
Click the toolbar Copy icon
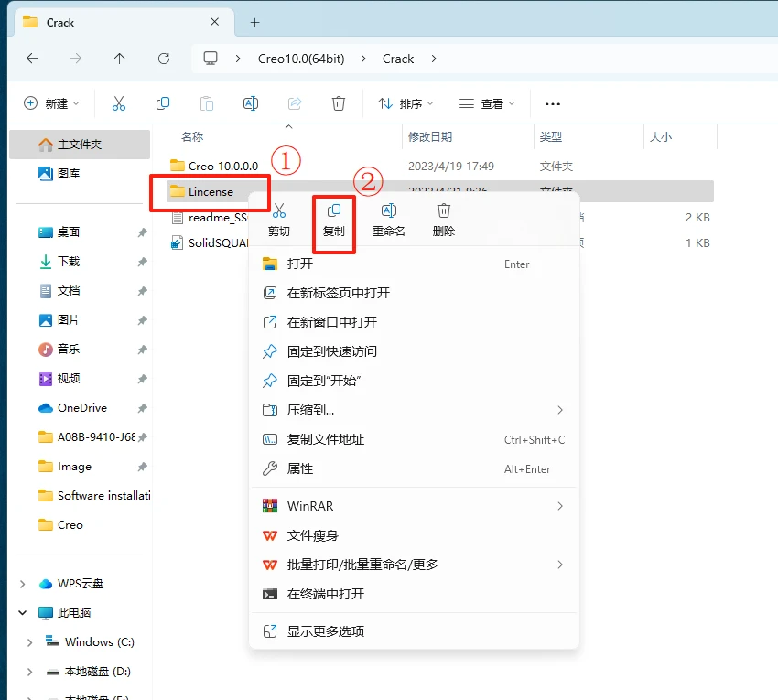(x=163, y=103)
